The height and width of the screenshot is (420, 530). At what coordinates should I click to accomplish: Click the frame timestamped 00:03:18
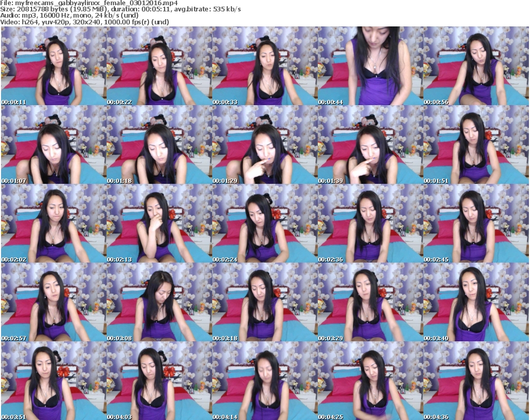coord(264,302)
